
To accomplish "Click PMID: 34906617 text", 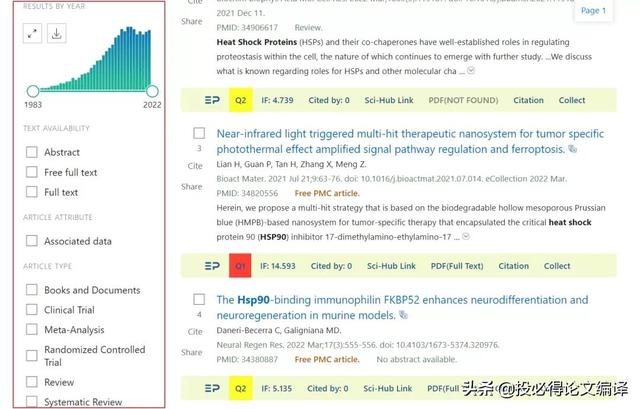I will 247,28.
